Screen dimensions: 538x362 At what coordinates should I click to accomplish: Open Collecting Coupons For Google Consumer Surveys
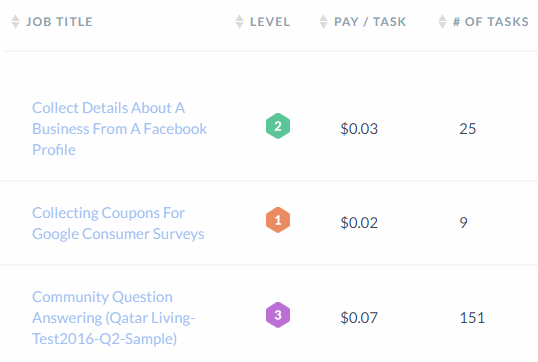tap(118, 223)
